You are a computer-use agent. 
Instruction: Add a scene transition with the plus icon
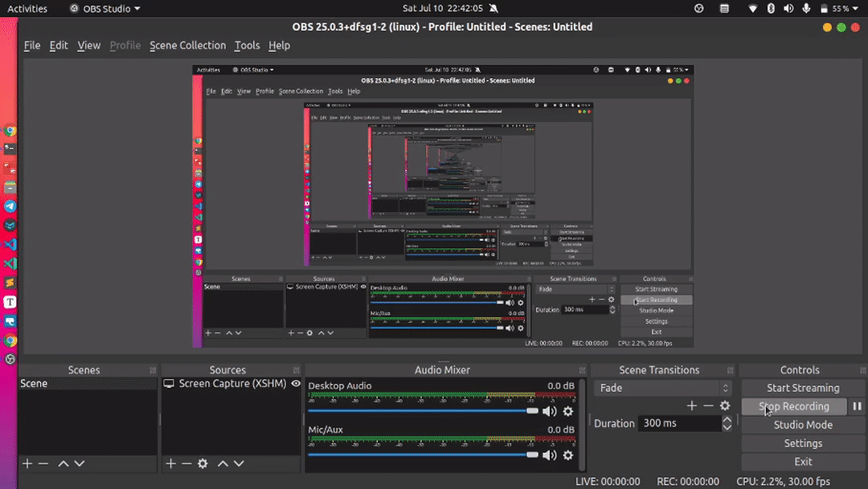pos(691,406)
